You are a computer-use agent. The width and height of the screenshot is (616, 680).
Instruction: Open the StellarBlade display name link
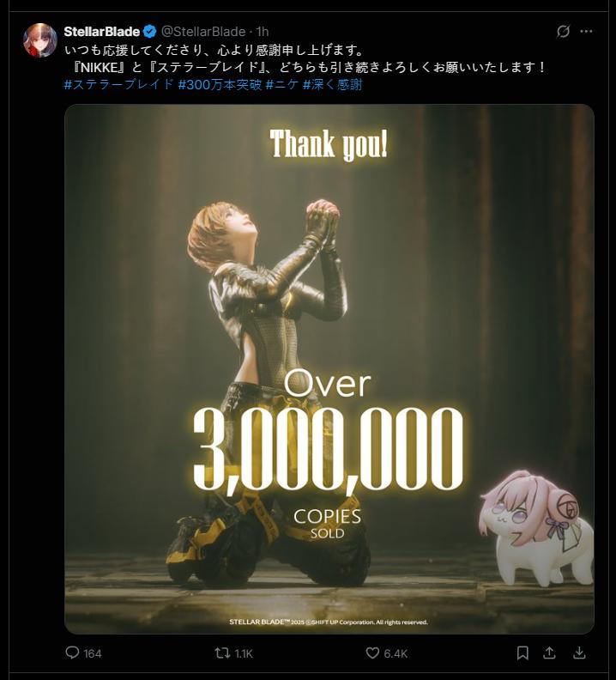click(102, 32)
